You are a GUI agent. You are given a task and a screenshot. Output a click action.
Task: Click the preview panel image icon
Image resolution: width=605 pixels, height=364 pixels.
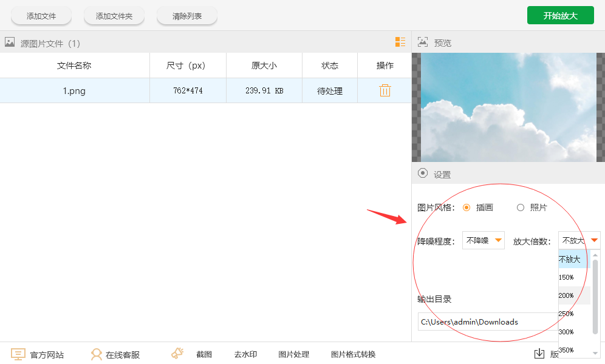click(423, 42)
